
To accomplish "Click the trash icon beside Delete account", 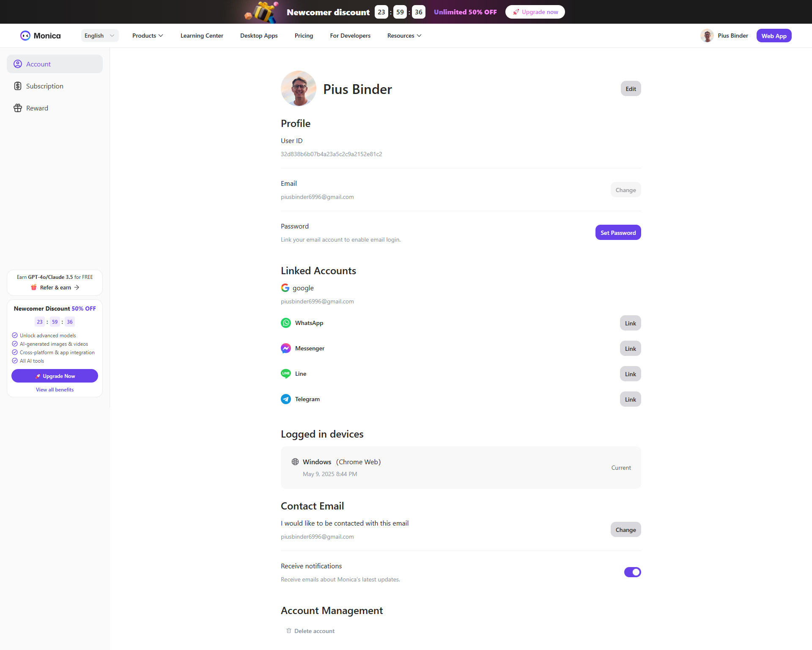I will point(289,631).
